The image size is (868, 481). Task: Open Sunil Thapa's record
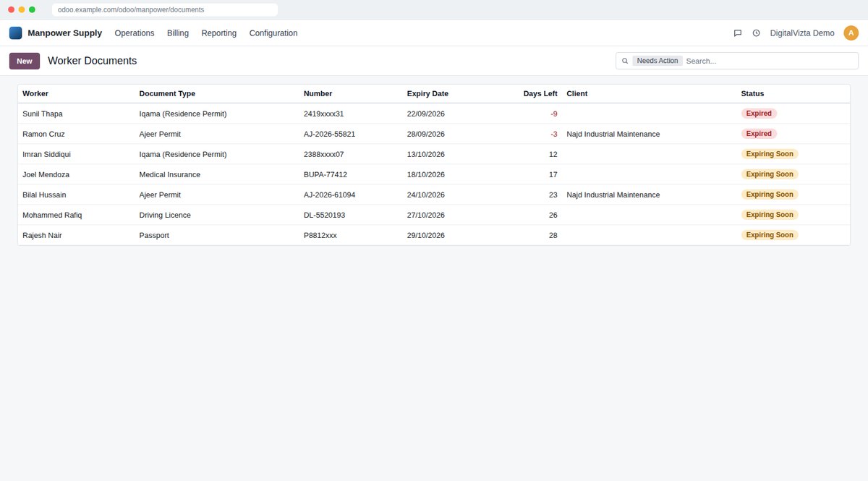pyautogui.click(x=434, y=114)
